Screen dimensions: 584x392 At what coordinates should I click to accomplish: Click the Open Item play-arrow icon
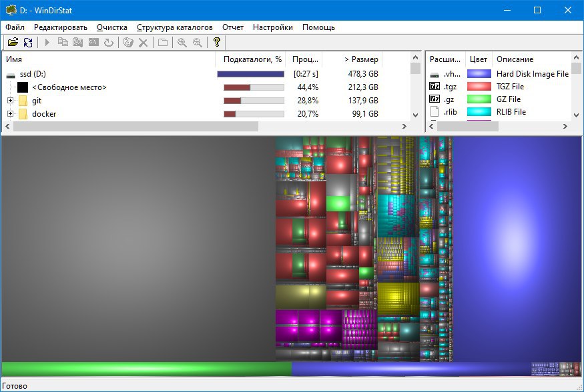(47, 43)
